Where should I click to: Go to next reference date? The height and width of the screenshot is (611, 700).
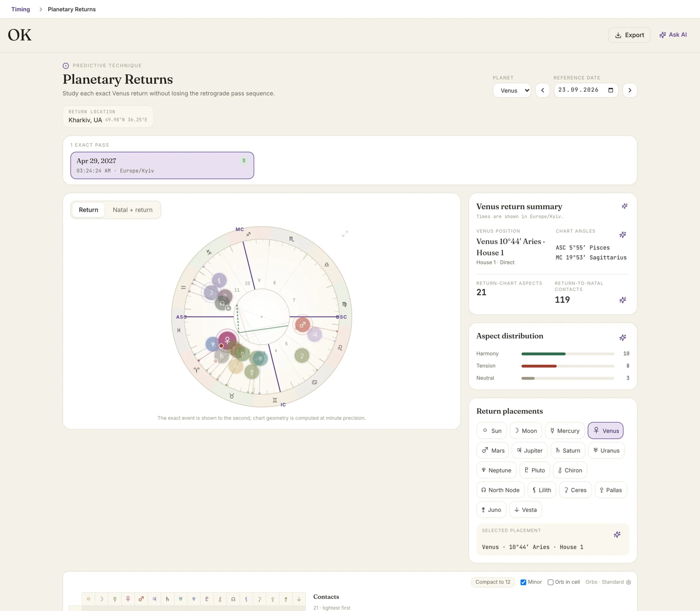click(x=630, y=90)
